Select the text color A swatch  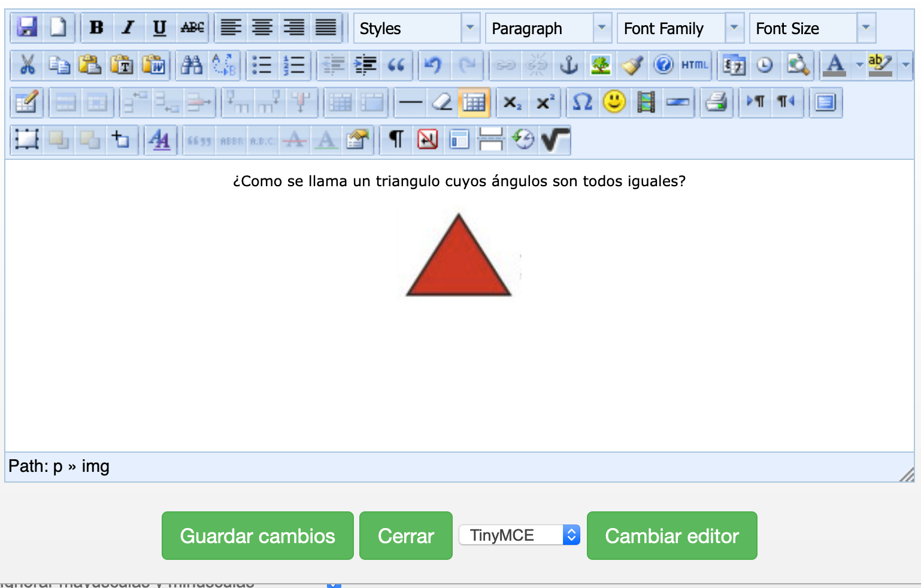835,65
